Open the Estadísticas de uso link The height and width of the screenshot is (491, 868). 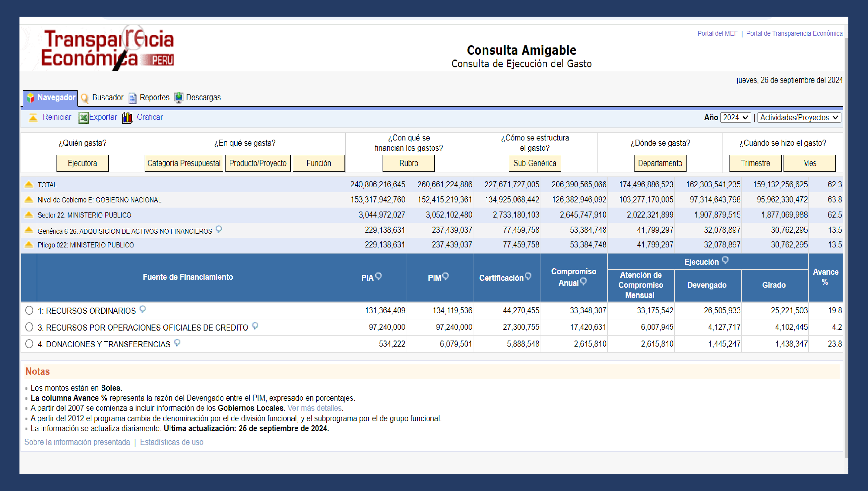click(171, 442)
